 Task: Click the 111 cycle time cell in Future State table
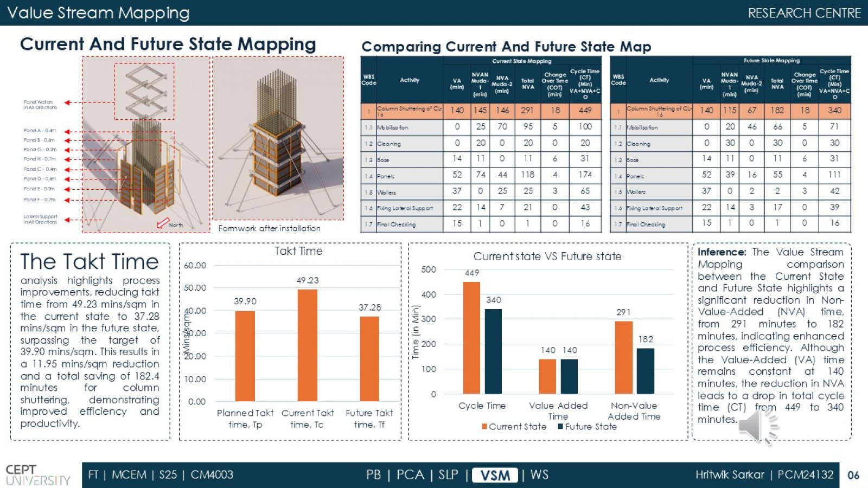coord(834,175)
